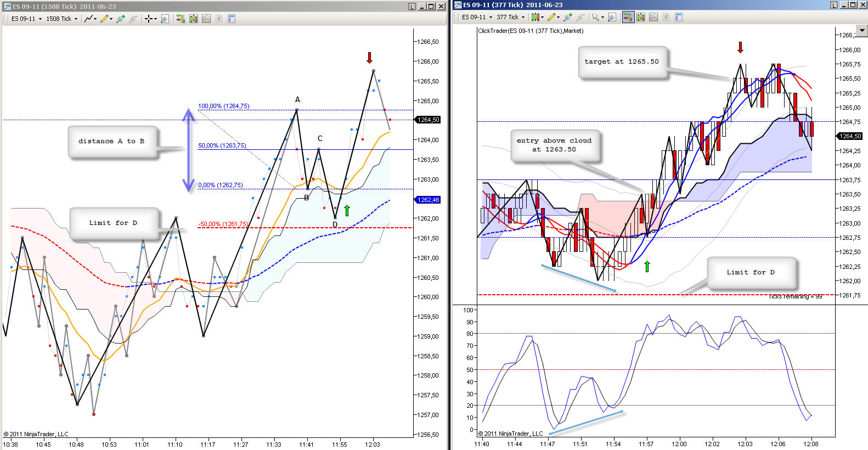The image size is (868, 450).
Task: Click the 1508 Tick window's title bar icon
Action: [7, 7]
